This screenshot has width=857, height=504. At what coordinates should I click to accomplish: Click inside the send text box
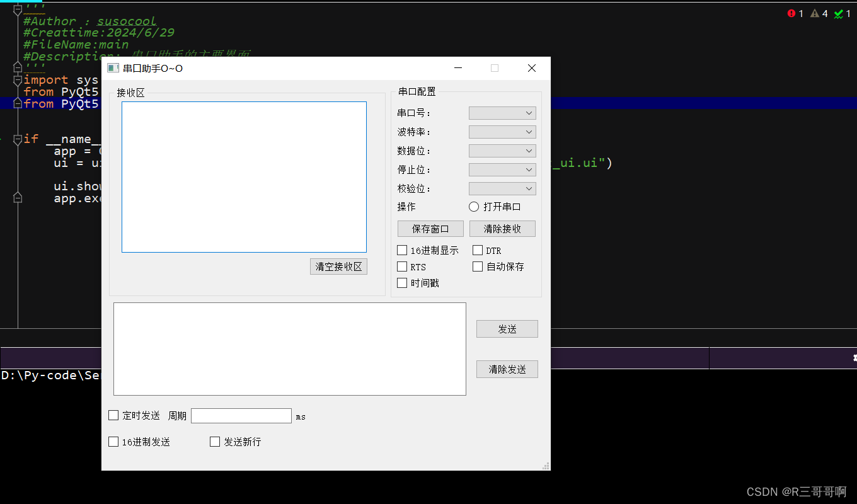point(290,349)
